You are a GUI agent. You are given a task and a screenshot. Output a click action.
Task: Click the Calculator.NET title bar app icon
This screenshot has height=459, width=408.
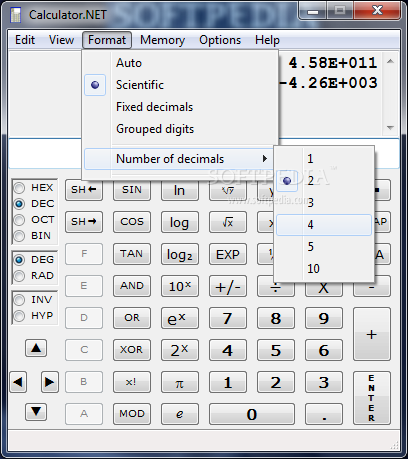coord(15,15)
